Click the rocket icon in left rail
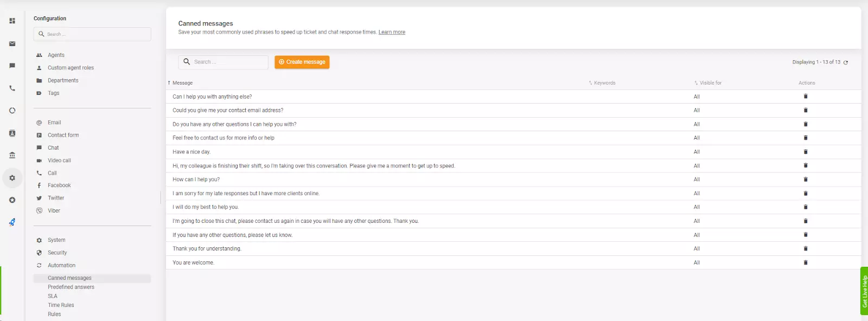The height and width of the screenshot is (321, 868). tap(12, 222)
